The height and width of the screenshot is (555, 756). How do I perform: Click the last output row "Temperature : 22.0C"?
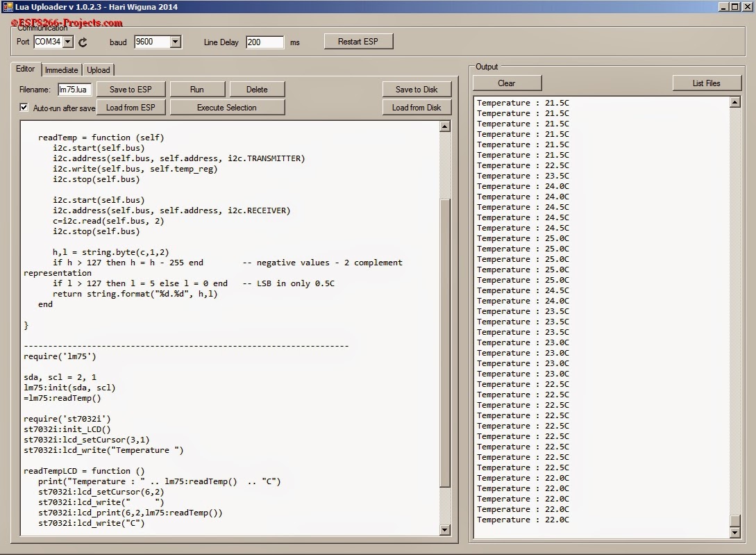(523, 520)
